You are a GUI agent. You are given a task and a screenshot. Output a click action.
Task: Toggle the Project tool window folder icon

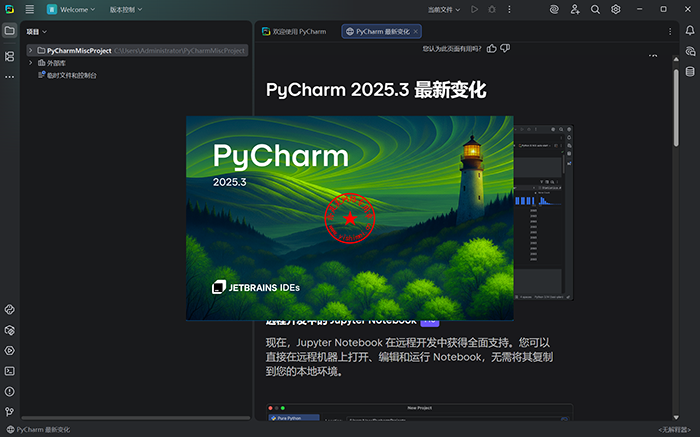[9, 31]
